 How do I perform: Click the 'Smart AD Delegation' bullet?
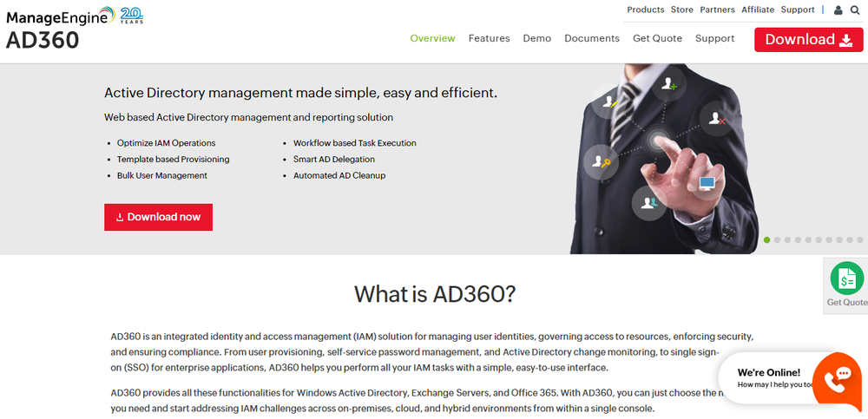[x=334, y=160]
